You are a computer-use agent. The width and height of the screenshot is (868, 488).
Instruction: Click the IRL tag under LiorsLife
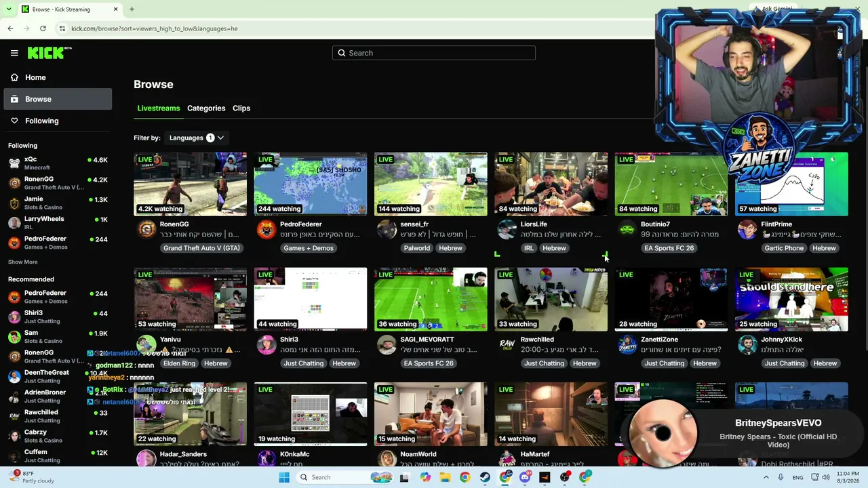(x=528, y=248)
